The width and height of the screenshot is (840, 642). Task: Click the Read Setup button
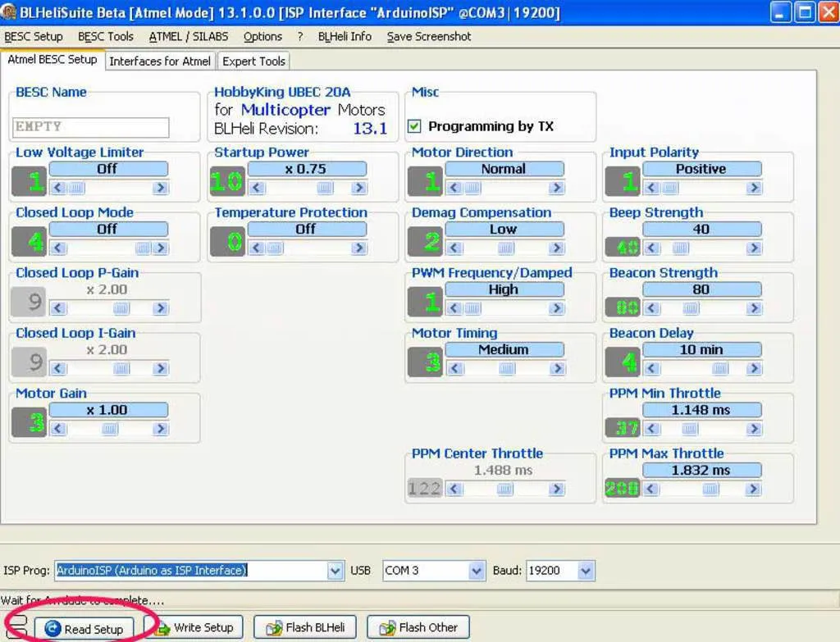[84, 629]
